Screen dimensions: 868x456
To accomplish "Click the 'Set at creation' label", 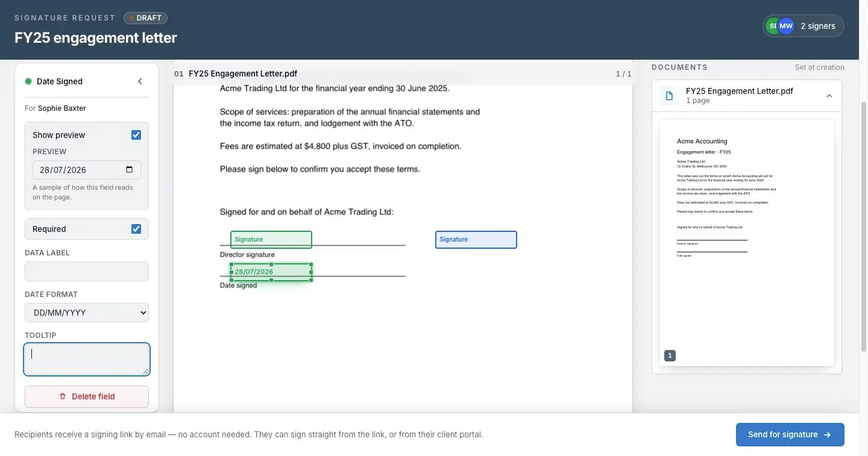I will tap(820, 67).
